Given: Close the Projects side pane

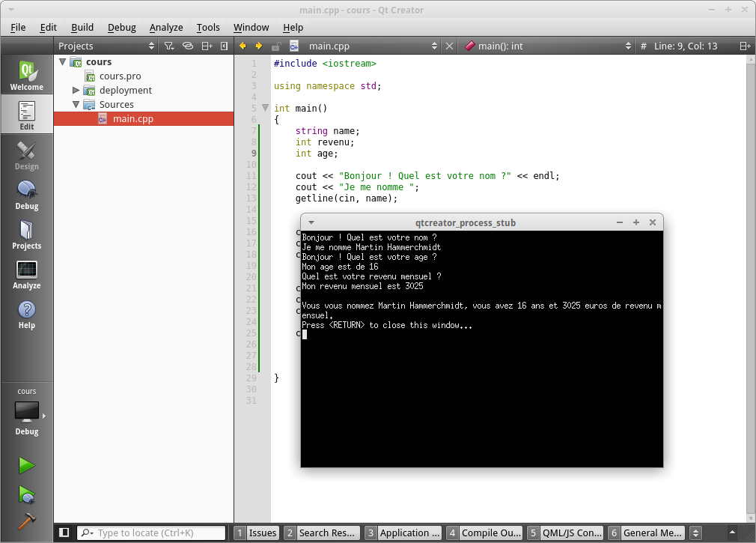Looking at the screenshot, I should 224,46.
